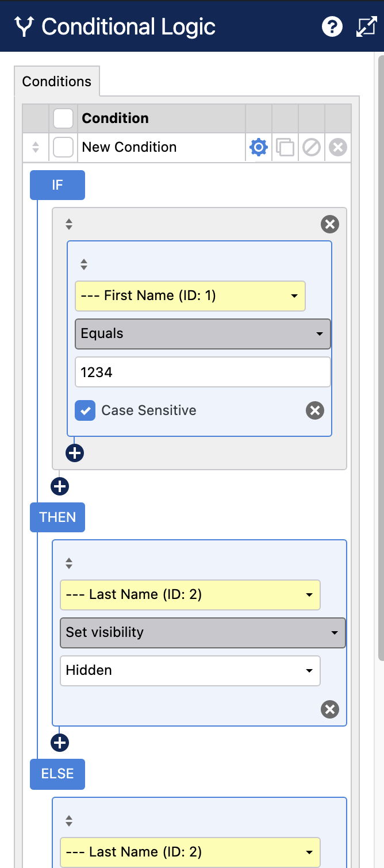Disable New Condition with the prohibition icon
The height and width of the screenshot is (868, 384).
click(x=311, y=147)
